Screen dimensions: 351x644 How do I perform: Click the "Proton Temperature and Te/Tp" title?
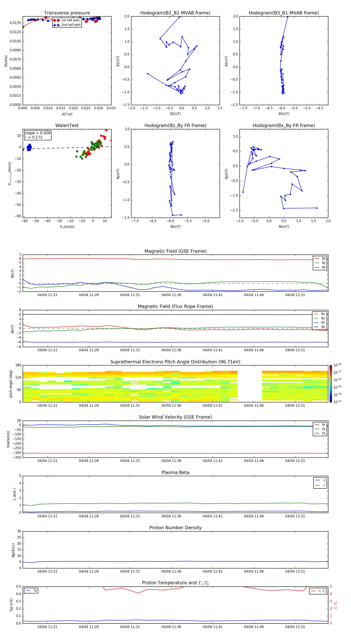coord(175,583)
